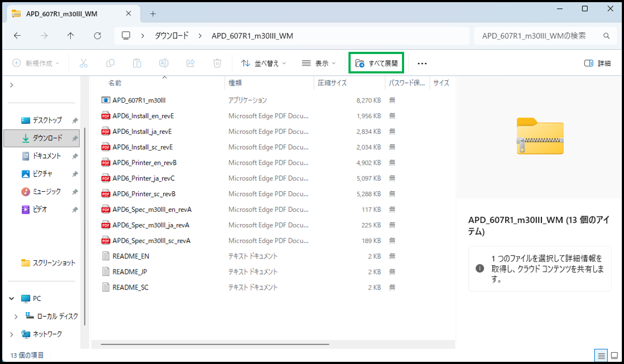This screenshot has height=364, width=624.
Task: Open the View (表示) dropdown
Action: (x=318, y=63)
